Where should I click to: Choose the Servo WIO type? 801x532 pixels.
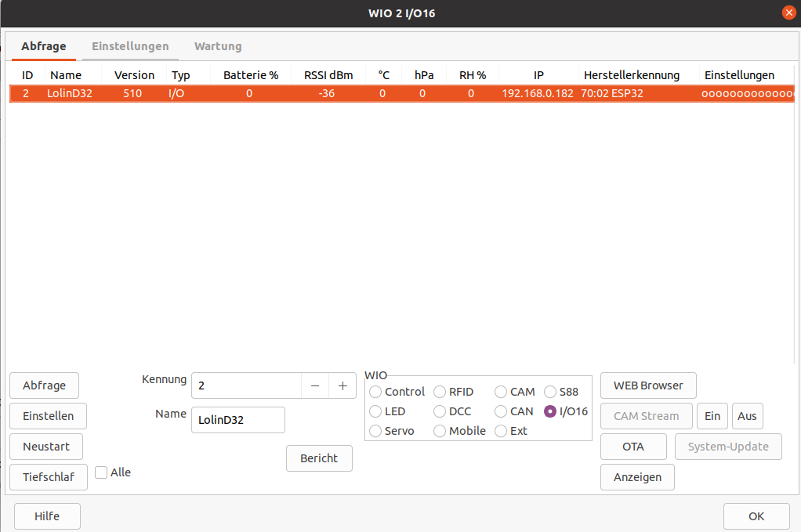376,431
